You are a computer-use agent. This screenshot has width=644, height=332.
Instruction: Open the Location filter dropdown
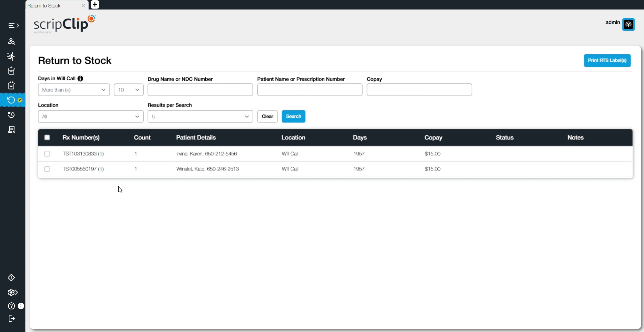point(90,116)
